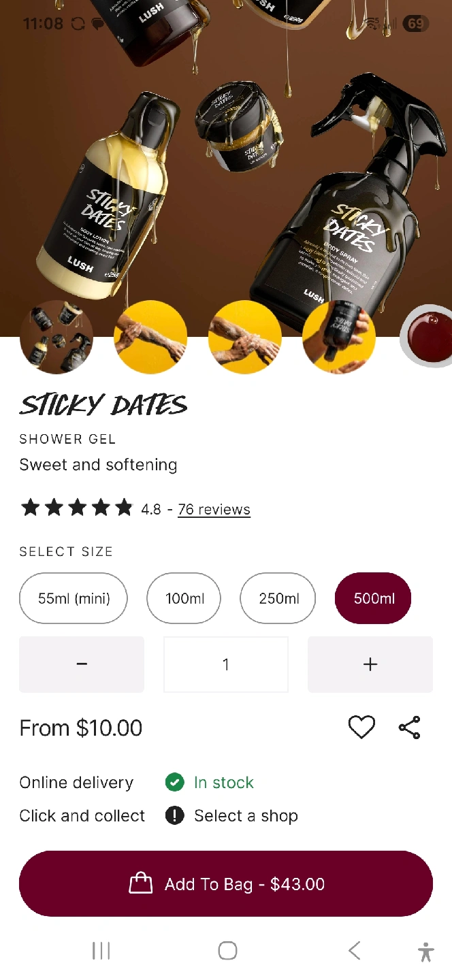Screen dimensions: 452x980
Task: Open Android recent apps button
Action: [101, 951]
